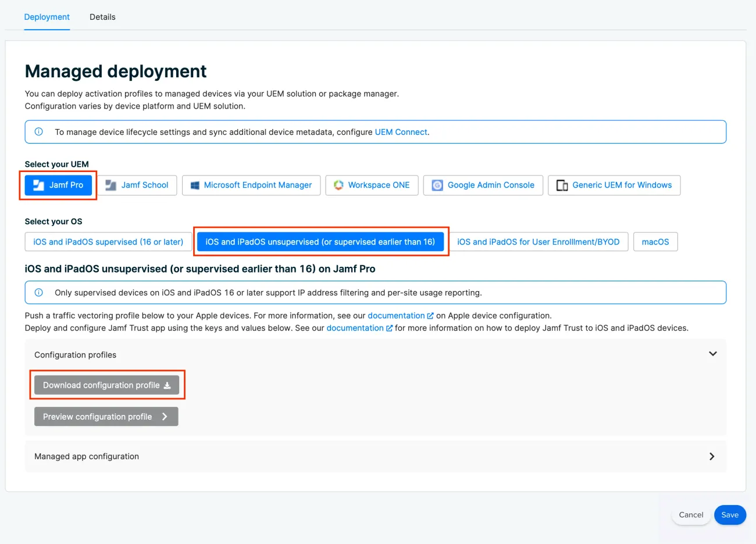Select Jamf Pro as UEM
Screen dimensions: 756x544
coord(58,185)
